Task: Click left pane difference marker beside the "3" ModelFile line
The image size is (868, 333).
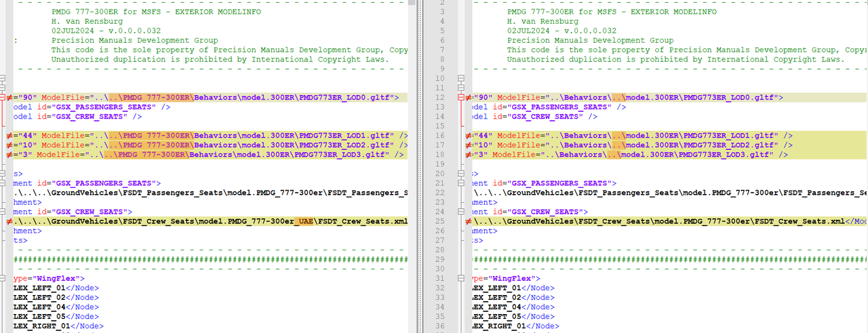Action: click(9, 155)
